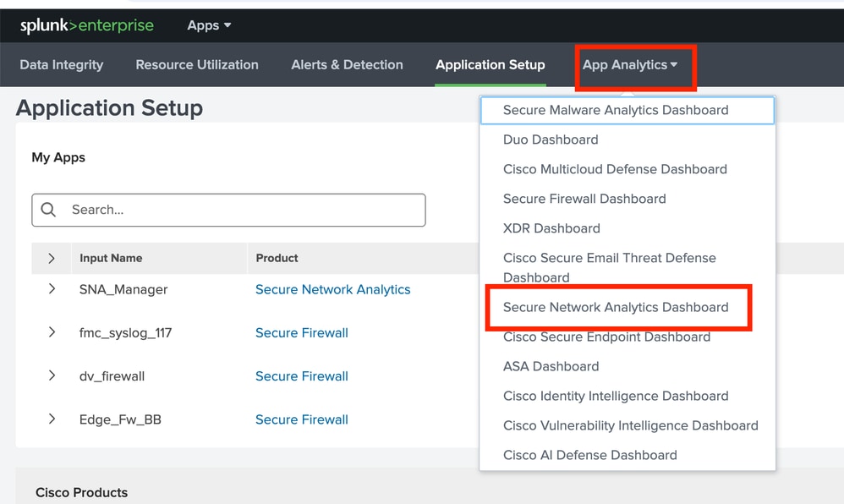This screenshot has width=844, height=504.
Task: Choose Secure Malware Analytics Dashboard
Action: point(627,110)
